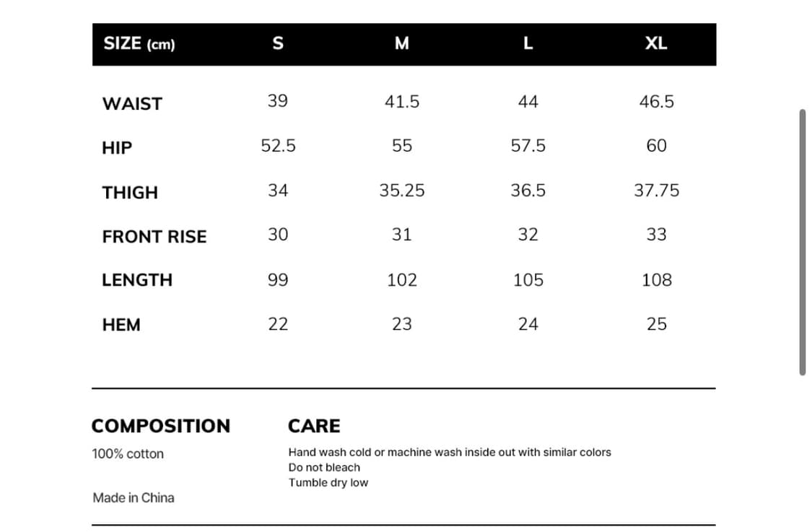Click the FRONT RISE row label
This screenshot has width=812, height=532.
click(154, 237)
